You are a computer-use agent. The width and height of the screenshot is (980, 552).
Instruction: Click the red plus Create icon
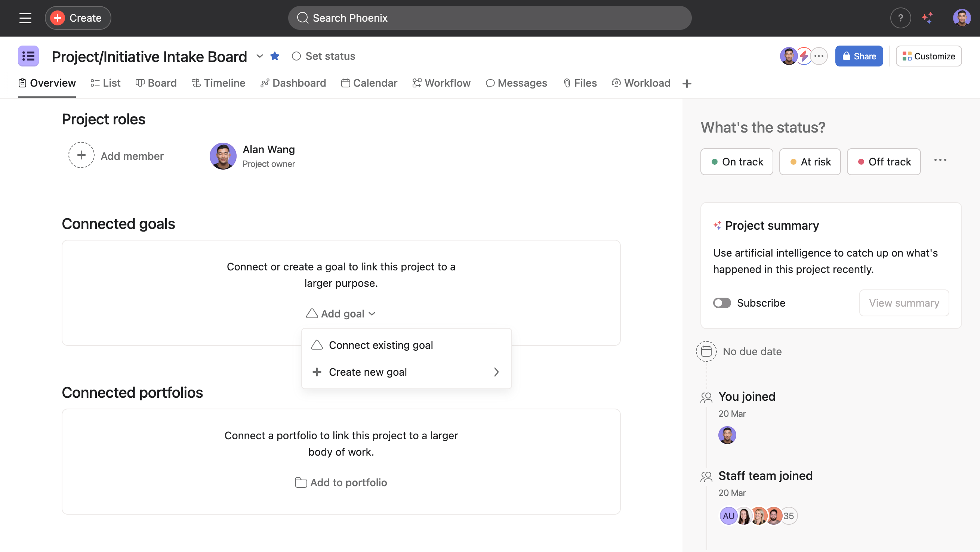58,18
